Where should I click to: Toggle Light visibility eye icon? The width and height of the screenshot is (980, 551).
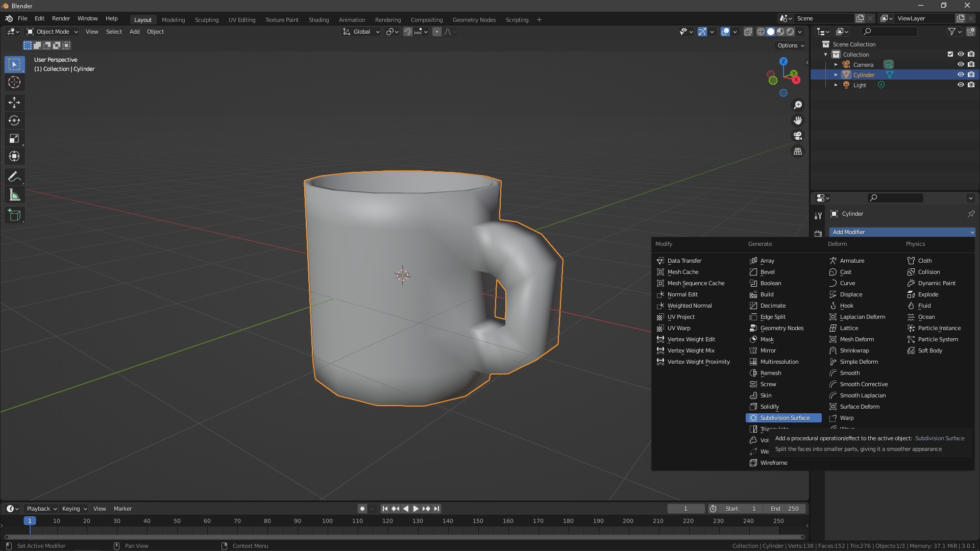pos(961,85)
